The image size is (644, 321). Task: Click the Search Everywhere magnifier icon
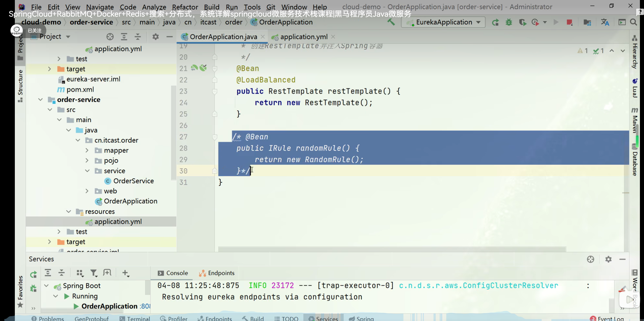(634, 22)
